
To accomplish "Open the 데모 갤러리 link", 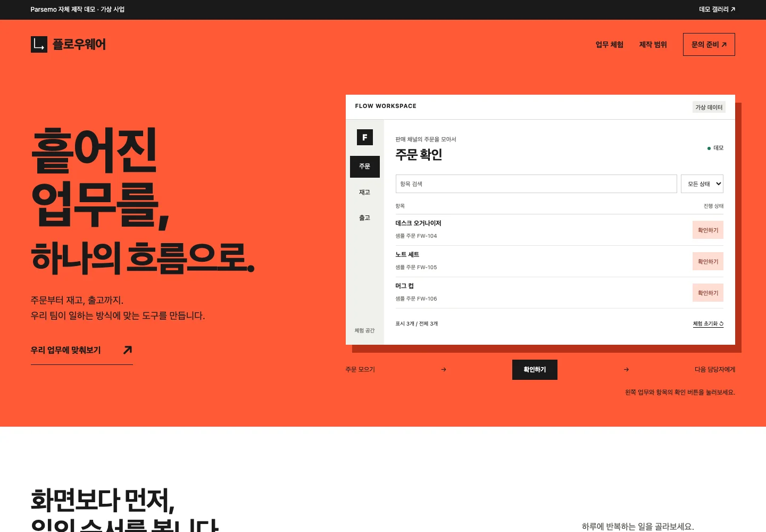I will 717,10.
